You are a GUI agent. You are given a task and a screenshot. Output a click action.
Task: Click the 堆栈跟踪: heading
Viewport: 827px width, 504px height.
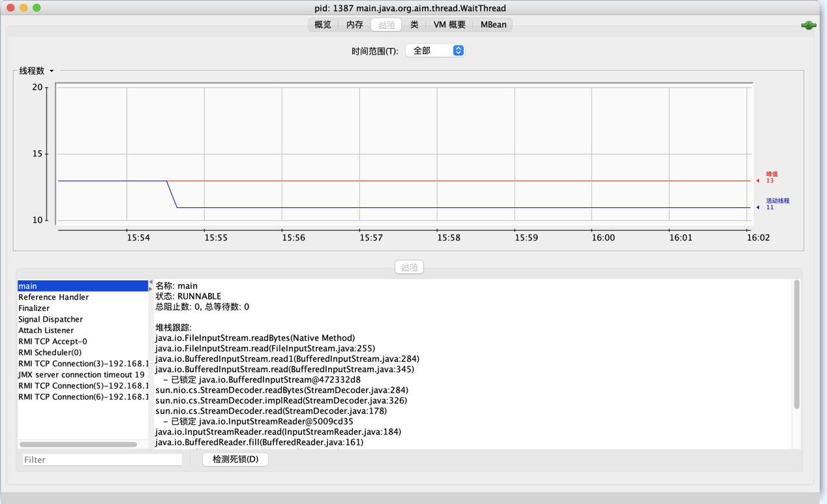(173, 327)
